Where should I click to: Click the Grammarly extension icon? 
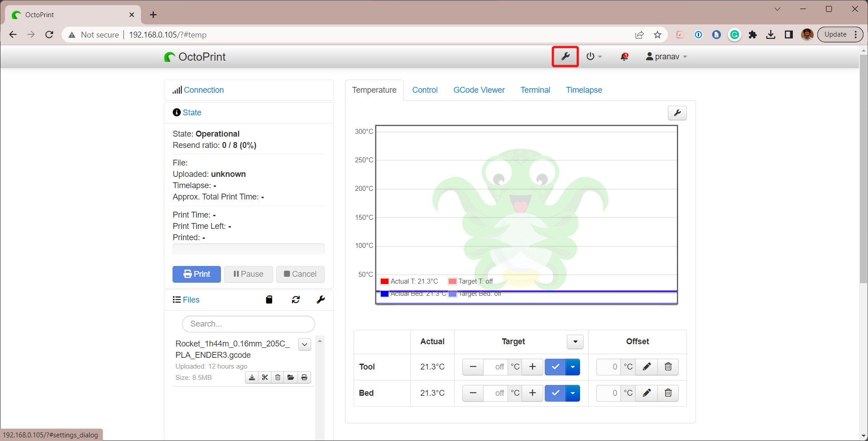point(734,34)
